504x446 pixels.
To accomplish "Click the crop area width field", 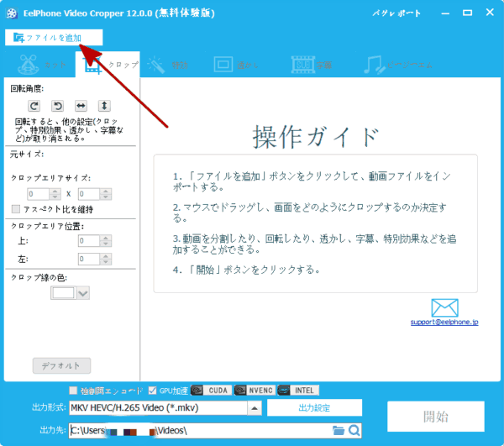I will (x=39, y=194).
